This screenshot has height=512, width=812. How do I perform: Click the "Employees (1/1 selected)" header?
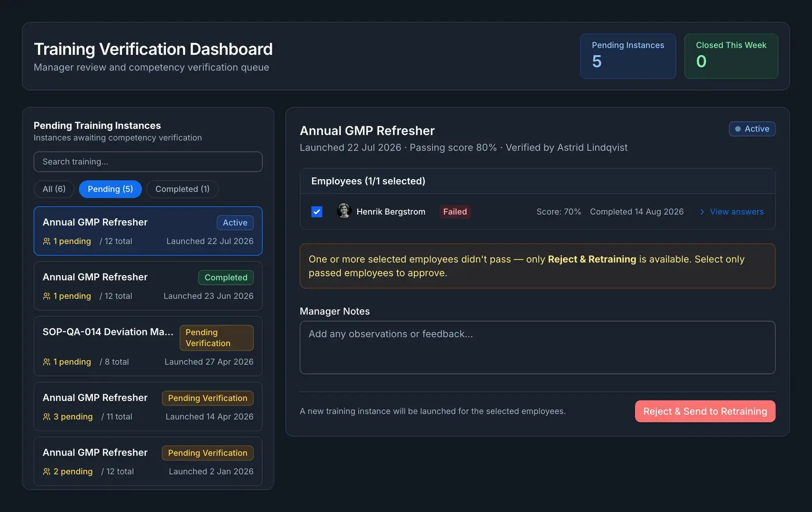(x=368, y=181)
